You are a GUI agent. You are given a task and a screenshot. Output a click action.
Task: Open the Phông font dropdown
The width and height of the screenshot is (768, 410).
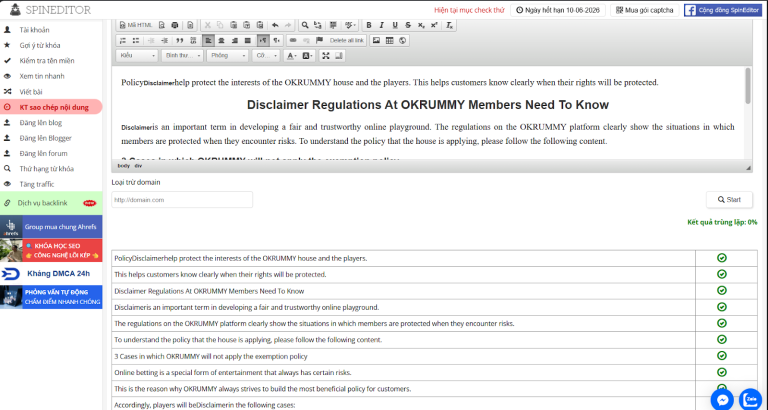pyautogui.click(x=227, y=56)
